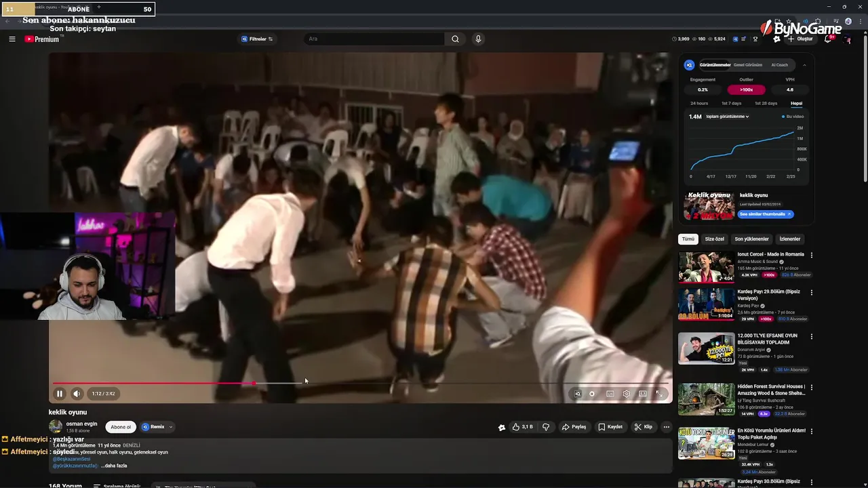Screen dimensions: 868x488
Task: Open options menu for Kardeş Payı 29.Bölüm
Action: (812, 293)
